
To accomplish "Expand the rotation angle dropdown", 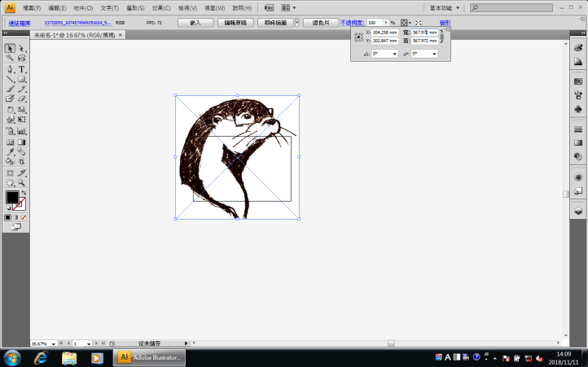I will click(395, 54).
